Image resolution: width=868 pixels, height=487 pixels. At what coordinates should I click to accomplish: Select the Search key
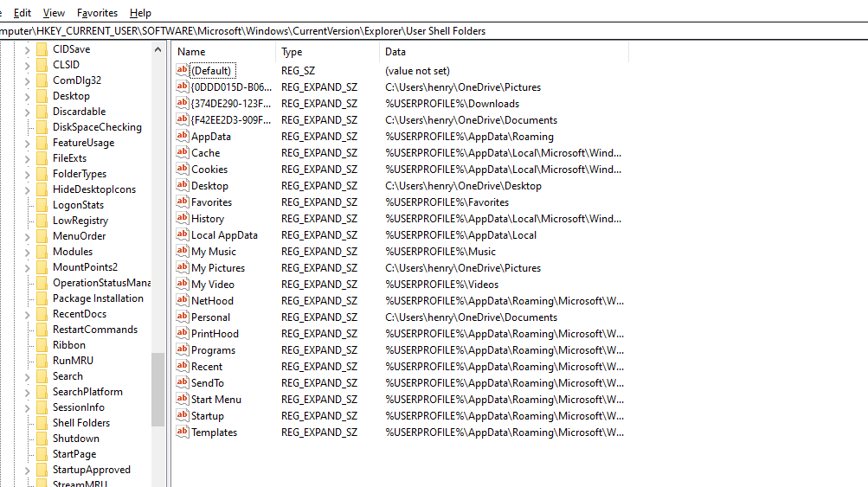click(x=68, y=375)
